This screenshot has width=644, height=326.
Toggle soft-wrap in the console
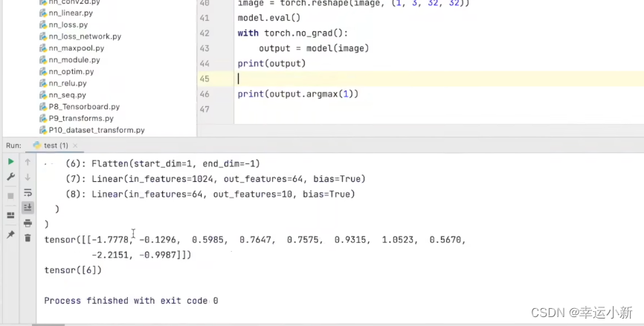pyautogui.click(x=28, y=192)
